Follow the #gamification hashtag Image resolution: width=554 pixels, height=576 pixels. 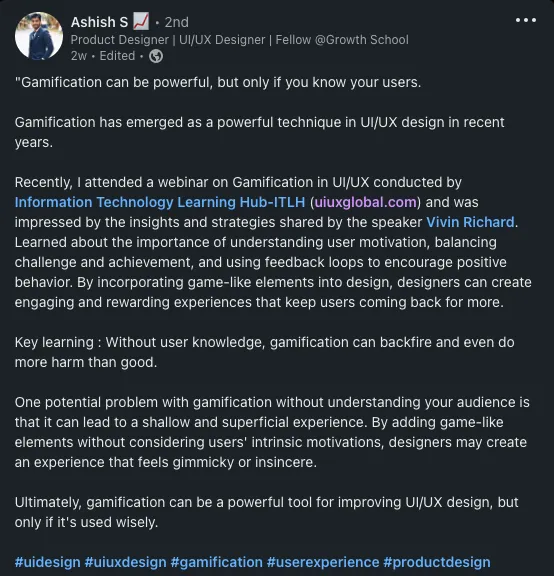tap(217, 562)
